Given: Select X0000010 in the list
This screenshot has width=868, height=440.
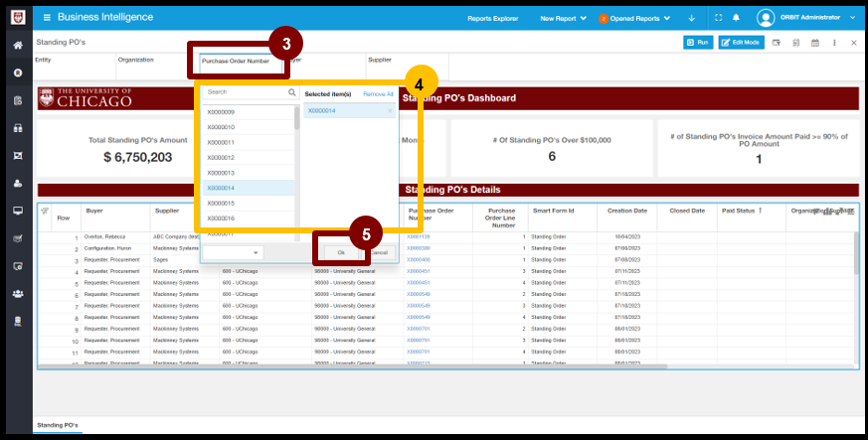Looking at the screenshot, I should (248, 127).
